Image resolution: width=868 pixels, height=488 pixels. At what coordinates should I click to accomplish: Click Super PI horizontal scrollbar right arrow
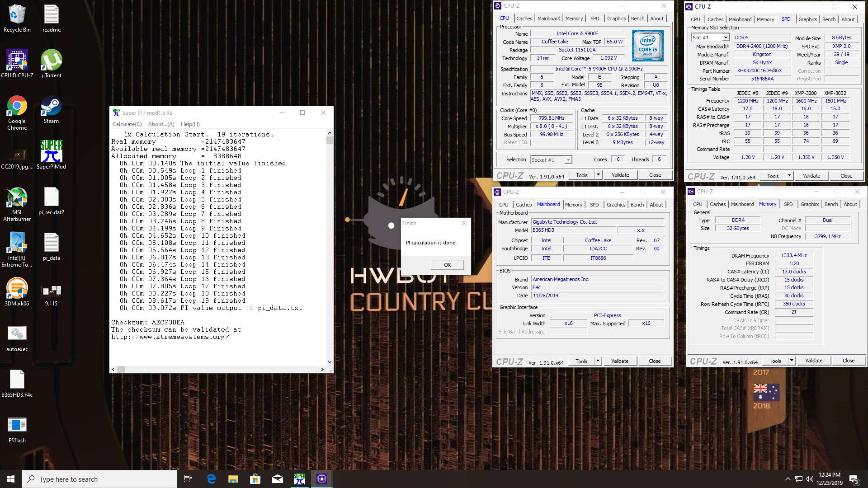pyautogui.click(x=322, y=369)
